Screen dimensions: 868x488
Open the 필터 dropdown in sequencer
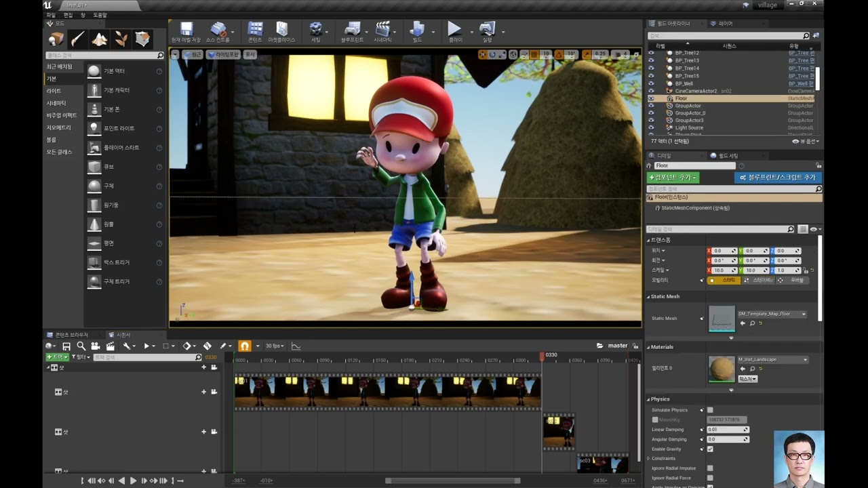[81, 357]
